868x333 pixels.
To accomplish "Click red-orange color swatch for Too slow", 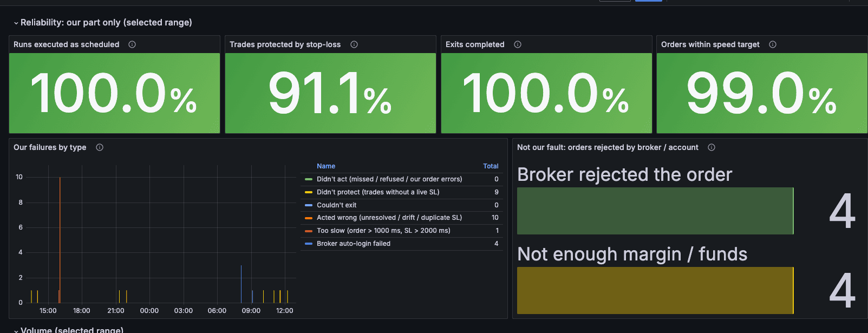I will (309, 231).
